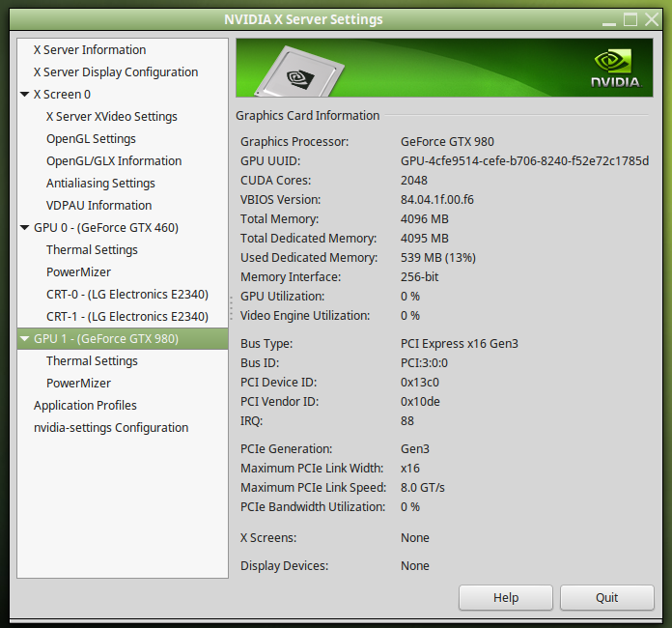
Task: Open Thermal Settings under GPU 1
Action: point(92,361)
